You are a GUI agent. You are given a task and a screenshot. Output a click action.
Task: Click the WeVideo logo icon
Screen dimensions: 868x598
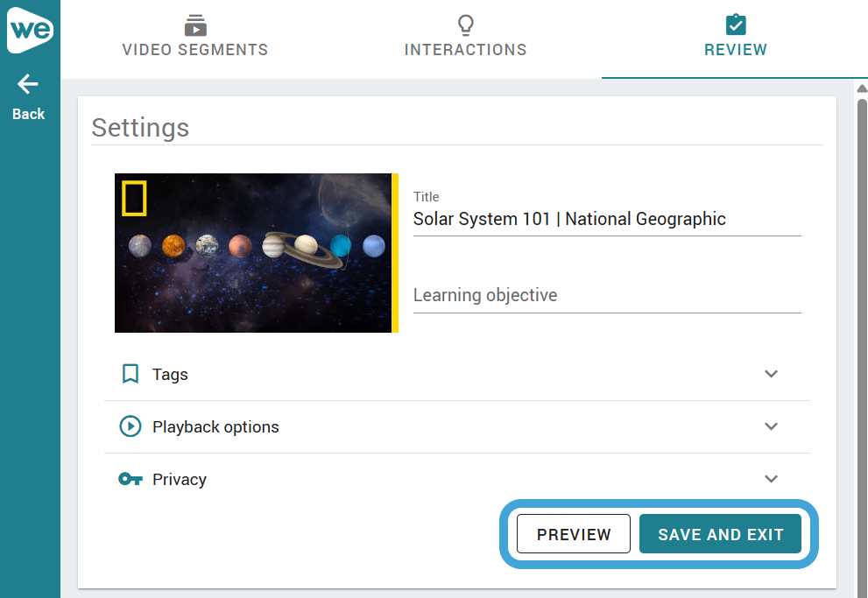click(x=30, y=30)
